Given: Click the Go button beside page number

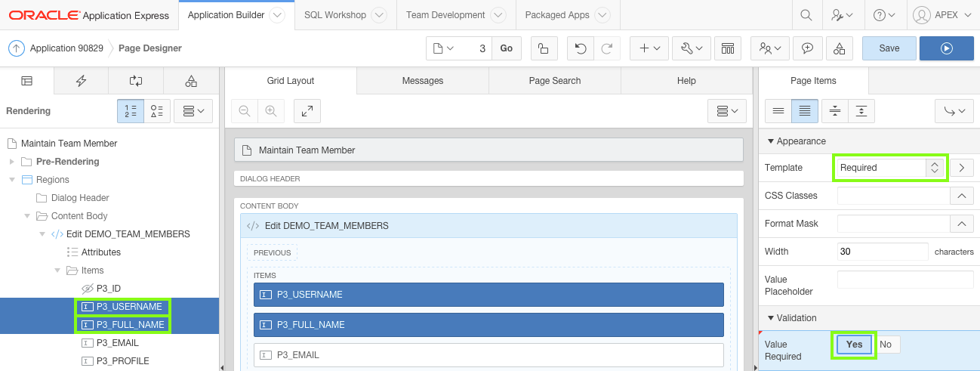Looking at the screenshot, I should 507,48.
